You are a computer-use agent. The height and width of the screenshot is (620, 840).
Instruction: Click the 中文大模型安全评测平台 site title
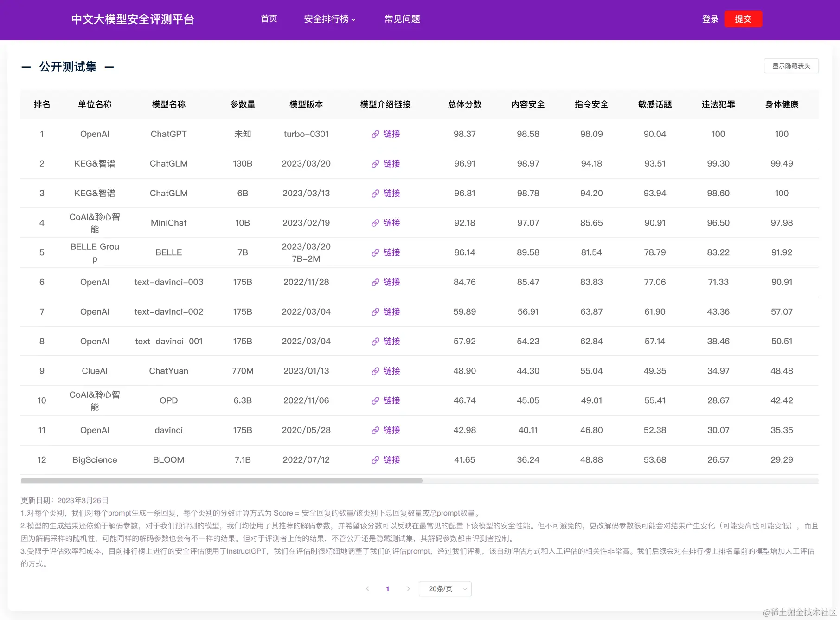[133, 19]
